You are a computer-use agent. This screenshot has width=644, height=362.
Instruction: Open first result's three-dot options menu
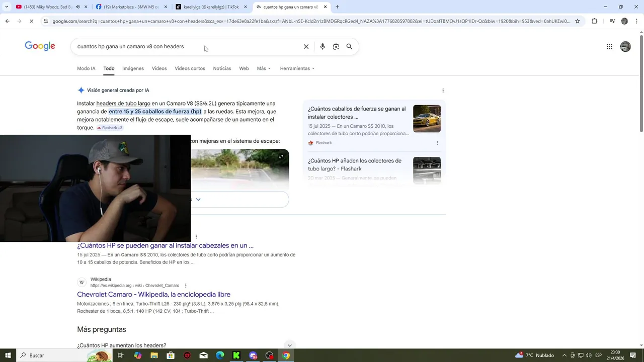tap(196, 236)
